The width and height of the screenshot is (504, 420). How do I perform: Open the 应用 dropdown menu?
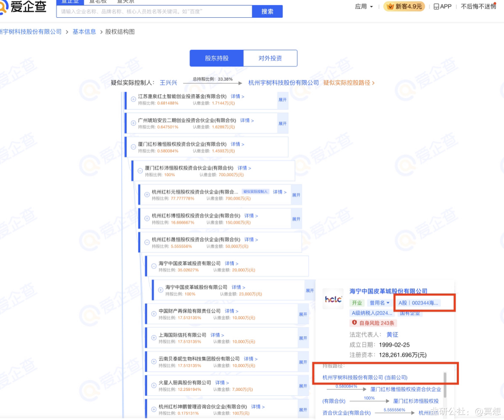click(364, 6)
